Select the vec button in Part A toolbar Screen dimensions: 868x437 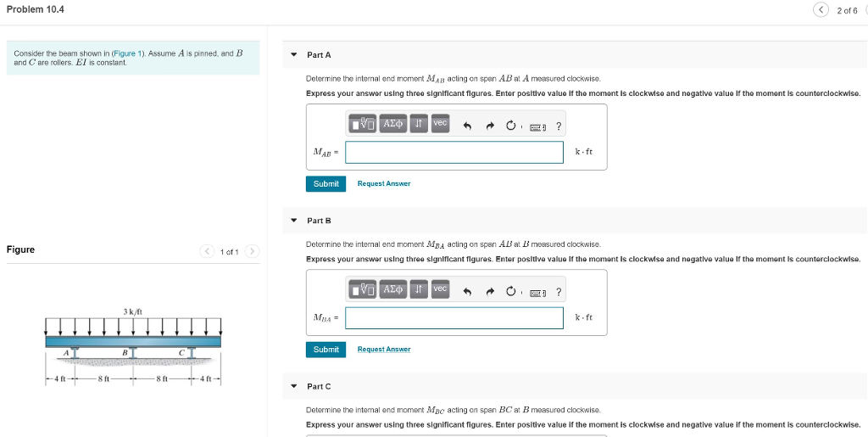(440, 124)
